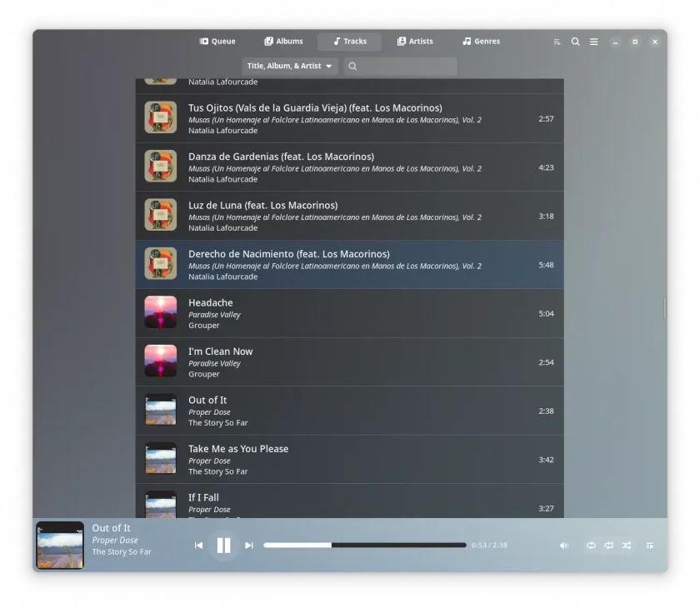Select the track Take Me as You Please

[x=349, y=460]
